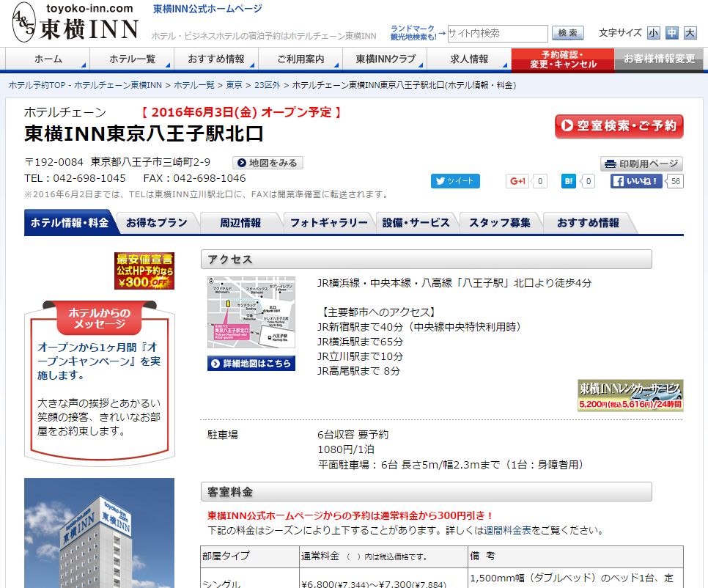Image resolution: width=708 pixels, height=588 pixels.
Task: Click the hotel name 東横INN東京八王子駅北口
Action: [144, 133]
